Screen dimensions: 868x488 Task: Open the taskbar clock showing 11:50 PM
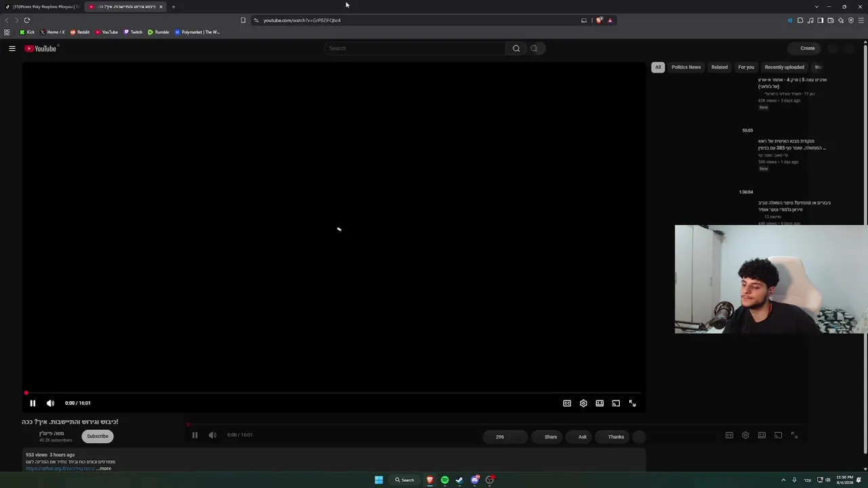click(x=845, y=480)
